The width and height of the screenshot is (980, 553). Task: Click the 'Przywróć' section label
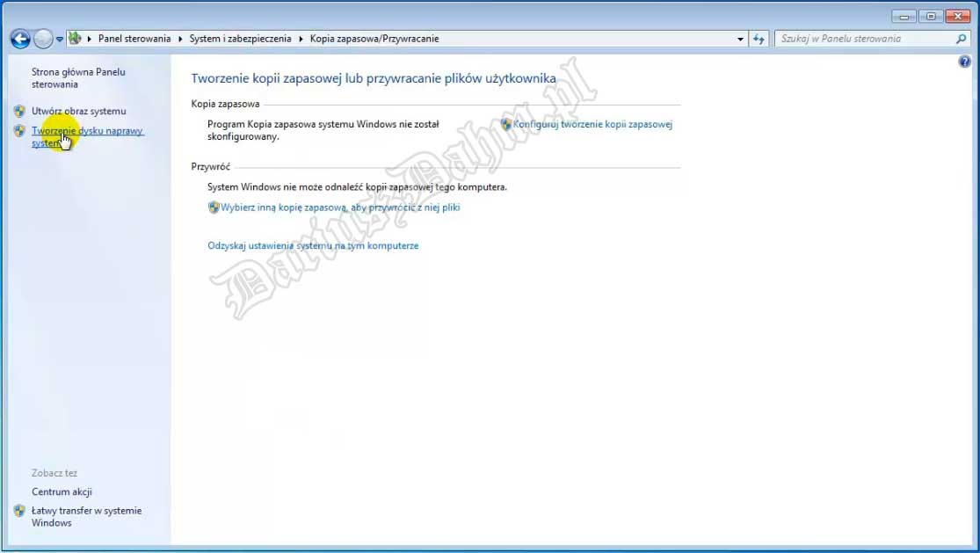coord(211,167)
